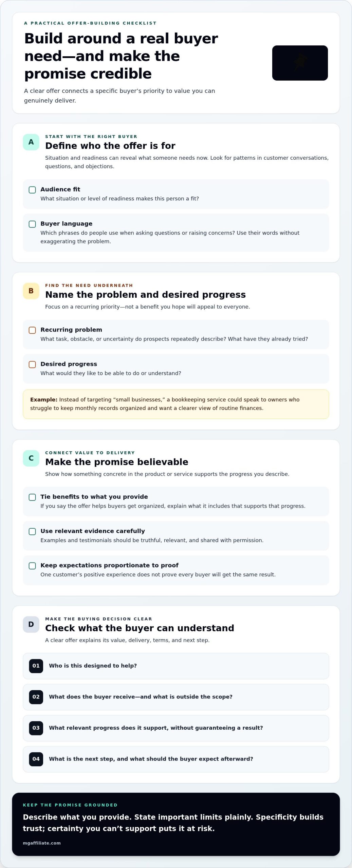
Task: Click the gray D section badge
Action: (x=31, y=625)
